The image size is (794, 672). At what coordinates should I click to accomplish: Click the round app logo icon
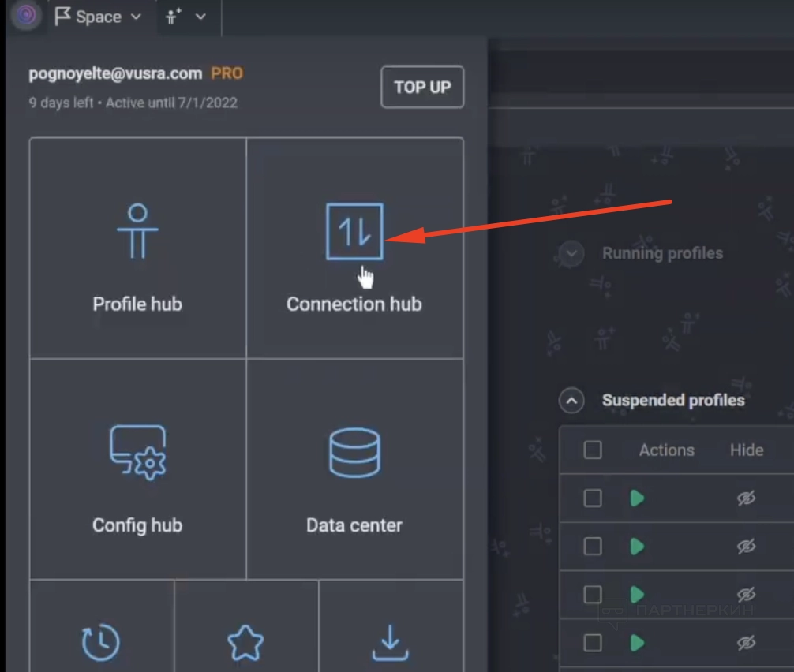pos(26,15)
